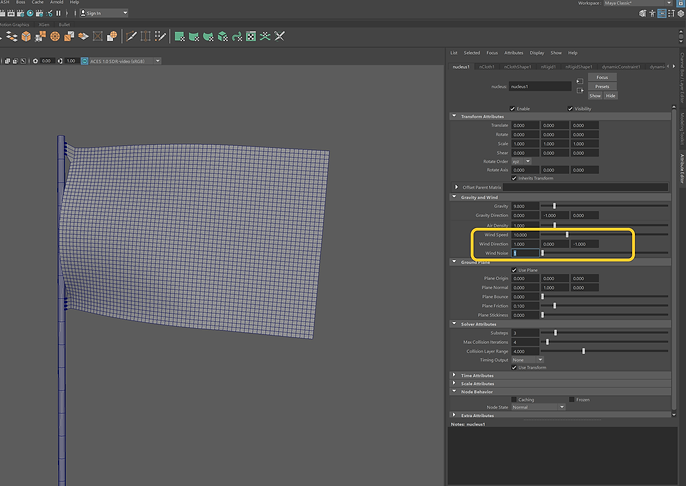Switch to the nClothShape1 tab
Viewport: 686px width, 486px height.
pos(517,67)
